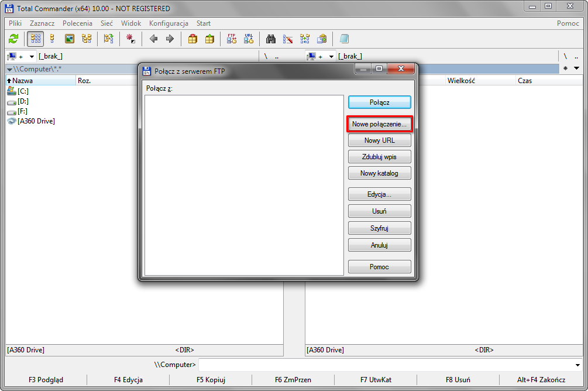
Task: Open the left panel drive dropdown arrow
Action: point(32,57)
